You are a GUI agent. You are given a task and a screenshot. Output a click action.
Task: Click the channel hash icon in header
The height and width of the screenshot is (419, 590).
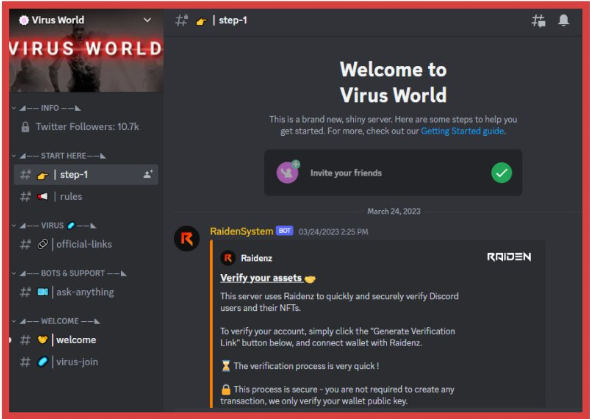182,20
